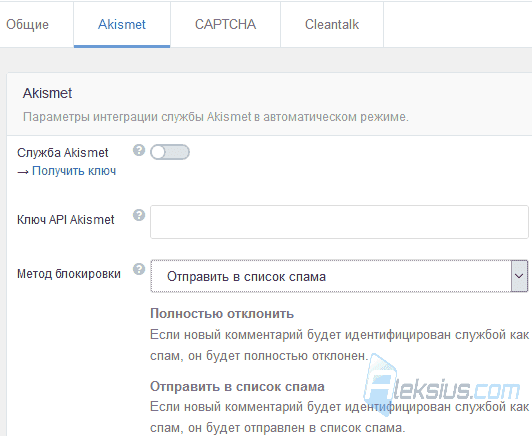Show help icon for Служба Akismet
The image size is (532, 440).
139,150
